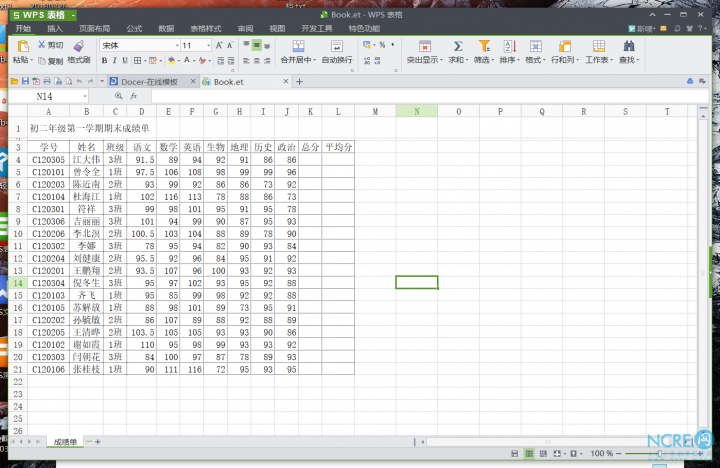The height and width of the screenshot is (468, 720).
Task: Close the Book.et document tab
Action: 286,81
